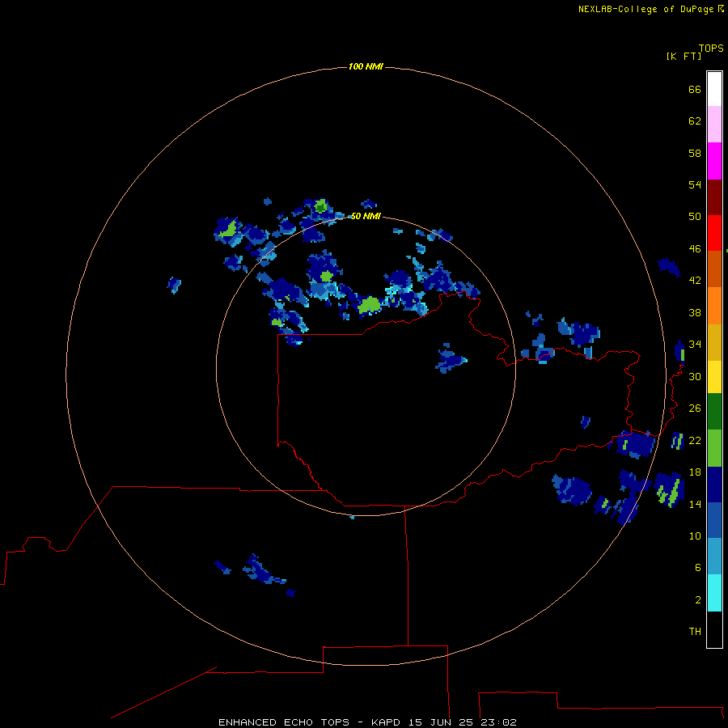Image resolution: width=728 pixels, height=728 pixels.
Task: Click the "KAPD" station identifier
Action: (x=387, y=722)
